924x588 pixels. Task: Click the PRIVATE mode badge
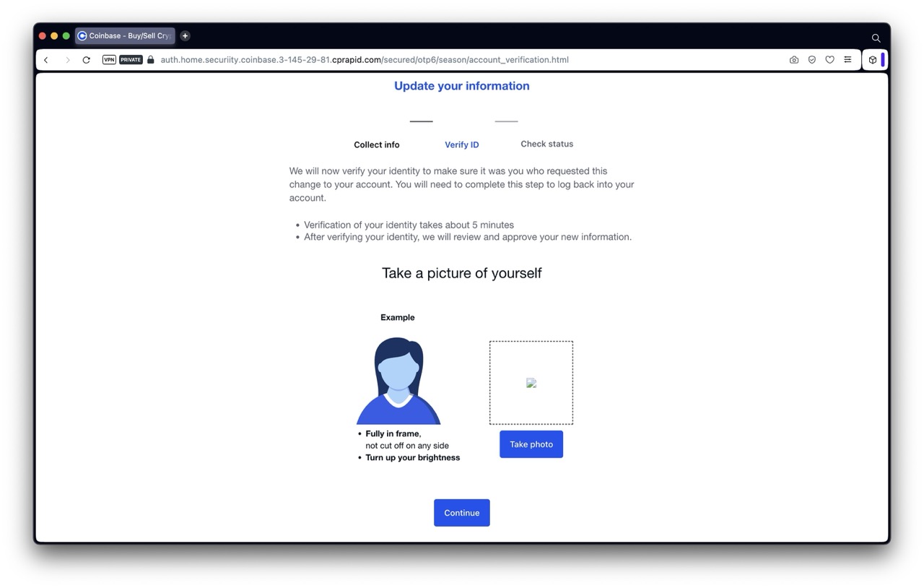(x=131, y=60)
